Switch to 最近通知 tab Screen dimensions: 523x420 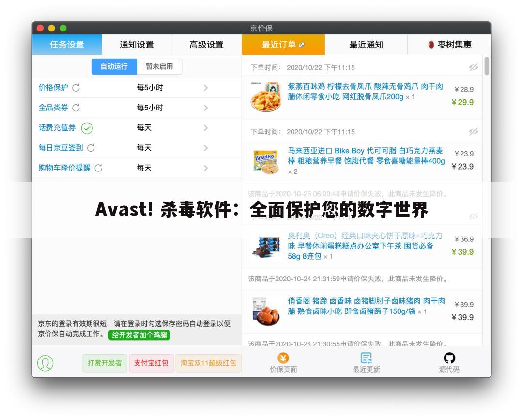pyautogui.click(x=366, y=45)
